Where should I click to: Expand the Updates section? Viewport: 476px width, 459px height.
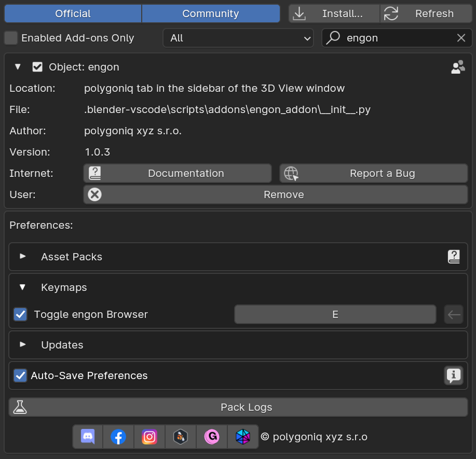tap(22, 345)
